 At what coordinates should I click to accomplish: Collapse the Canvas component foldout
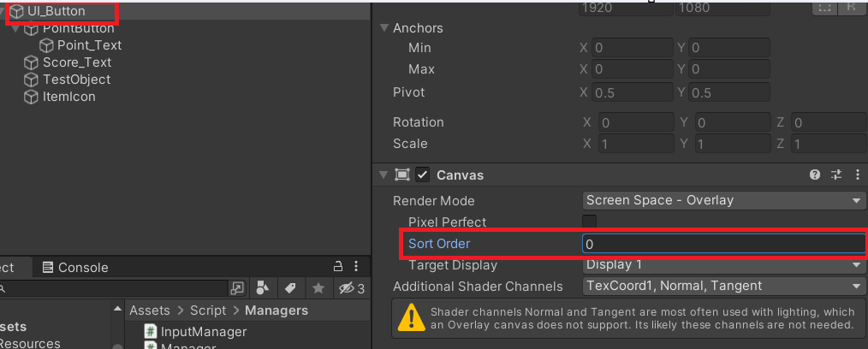coord(384,175)
